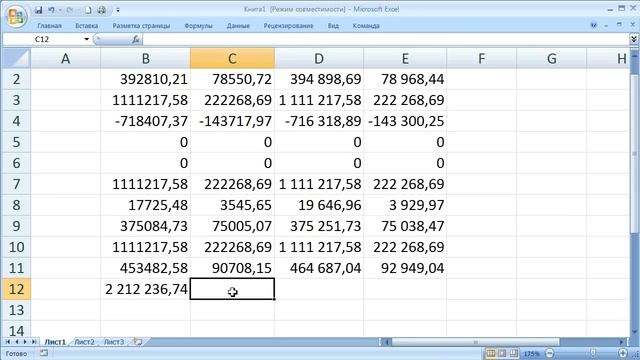This screenshot has width=640, height=360.
Task: Select column A header
Action: (65, 58)
